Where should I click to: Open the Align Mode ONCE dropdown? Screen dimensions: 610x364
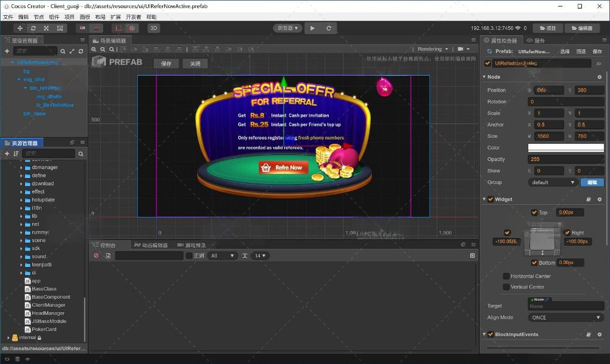tap(565, 318)
